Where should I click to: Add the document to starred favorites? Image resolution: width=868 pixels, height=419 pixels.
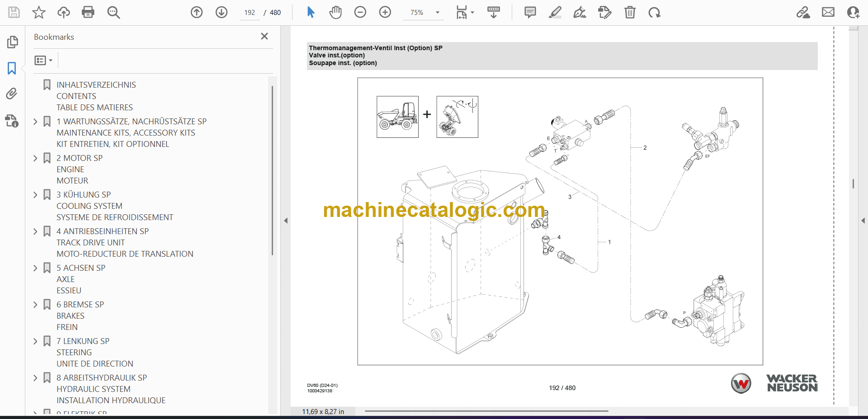[x=39, y=12]
